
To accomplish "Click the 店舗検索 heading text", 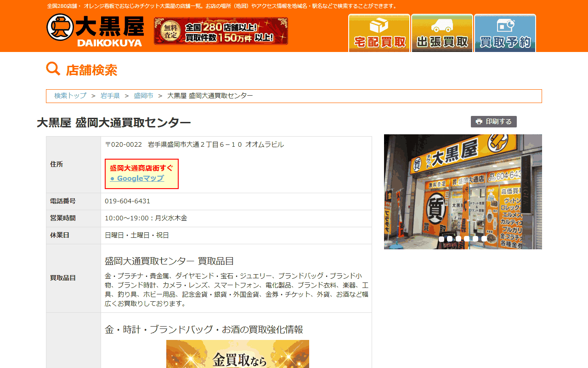I will click(91, 70).
